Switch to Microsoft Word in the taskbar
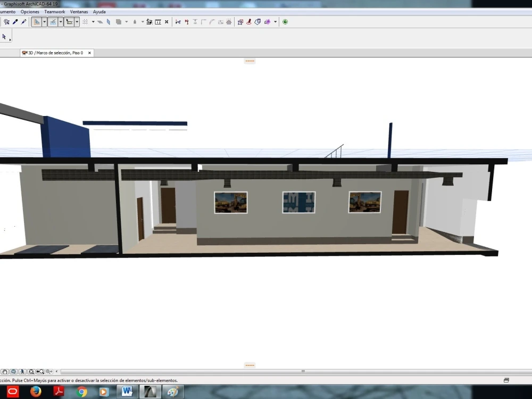This screenshot has width=532, height=399. click(127, 392)
